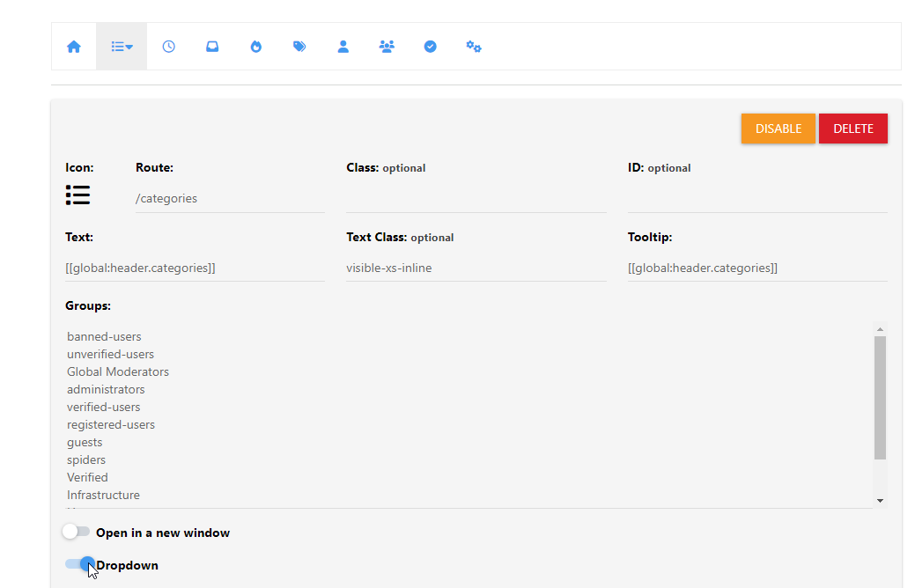
Task: Click the inbox unread icon
Action: pyautogui.click(x=212, y=47)
